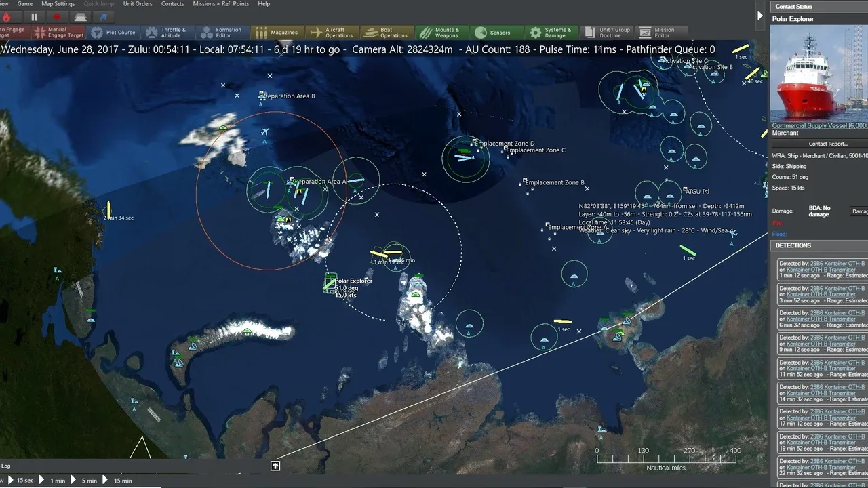Viewport: 868px width, 488px height.
Task: Open the Magazines window
Action: coord(277,33)
